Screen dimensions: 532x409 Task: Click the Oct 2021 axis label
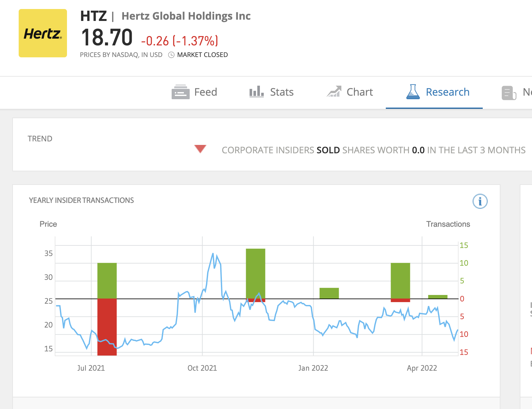click(x=202, y=368)
